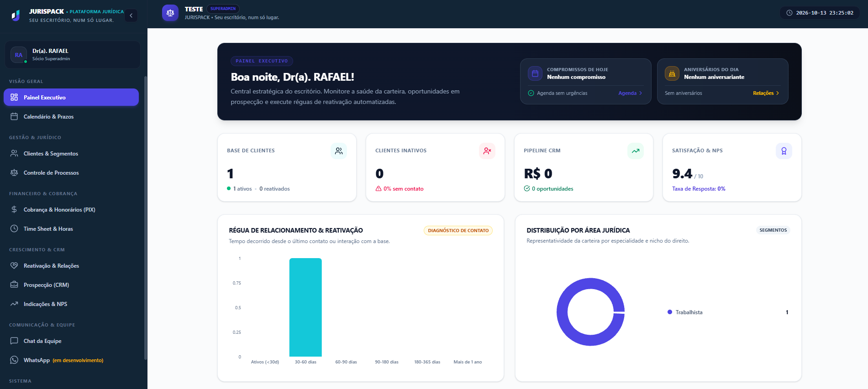Screen dimensions: 868x389
Task: Go to Prospecção (CRM)
Action: (x=71, y=285)
